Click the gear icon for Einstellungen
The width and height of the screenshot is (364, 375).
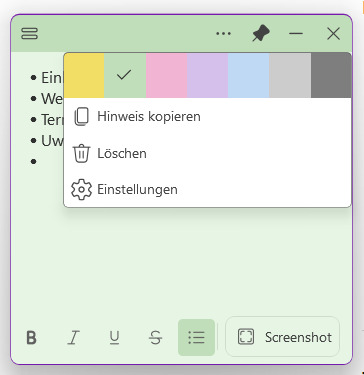click(81, 189)
